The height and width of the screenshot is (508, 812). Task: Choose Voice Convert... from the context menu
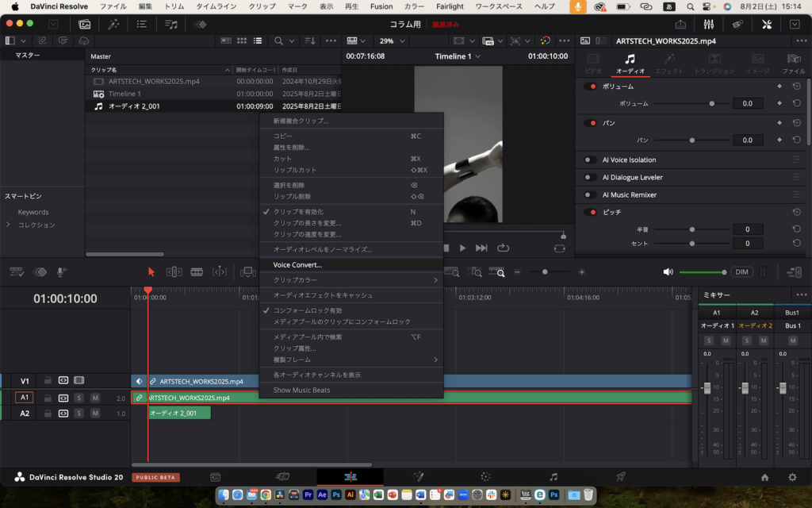pos(297,265)
